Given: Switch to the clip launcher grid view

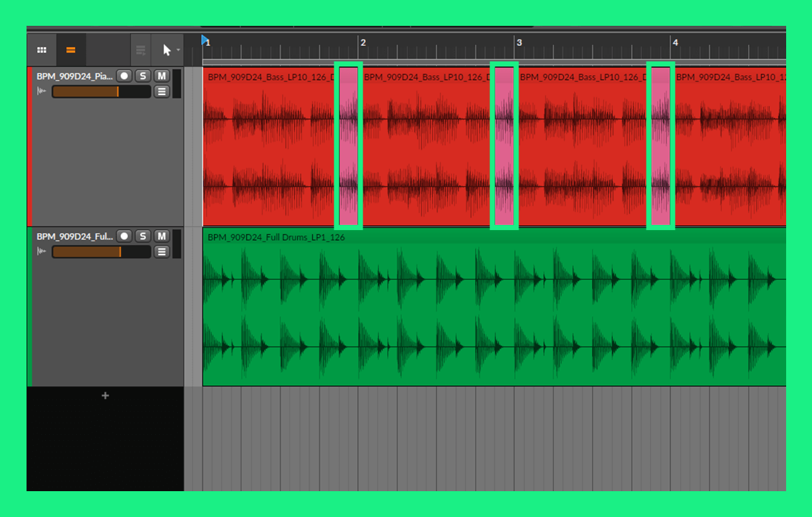Looking at the screenshot, I should (x=41, y=50).
